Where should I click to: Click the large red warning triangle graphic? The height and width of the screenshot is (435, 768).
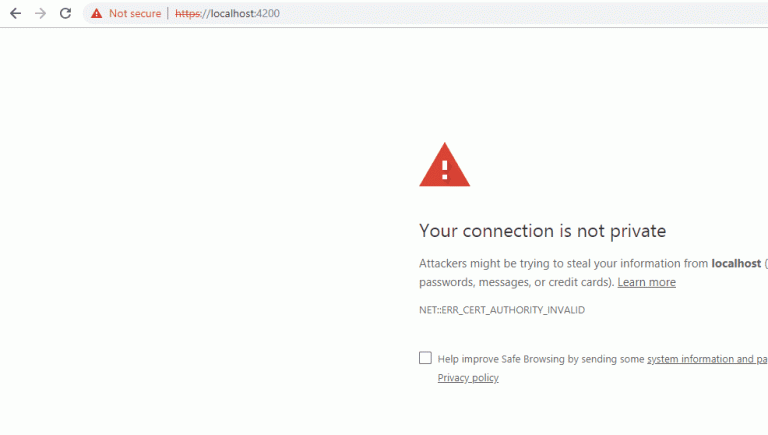click(x=444, y=165)
